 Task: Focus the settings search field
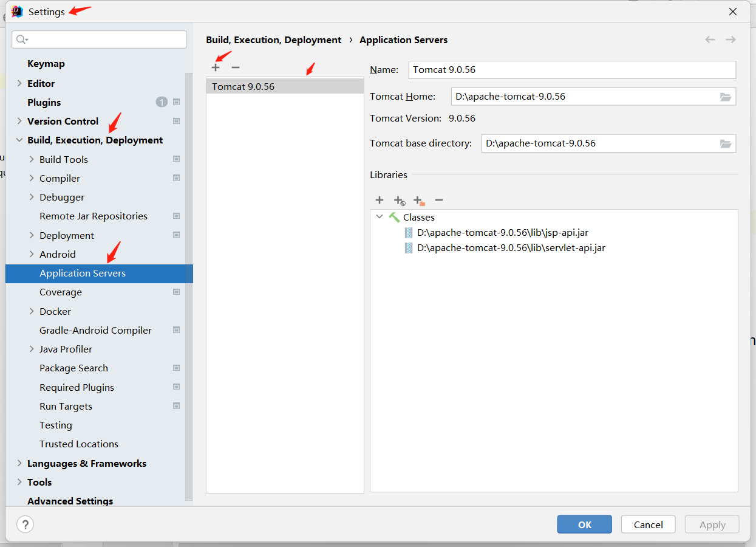pos(99,40)
